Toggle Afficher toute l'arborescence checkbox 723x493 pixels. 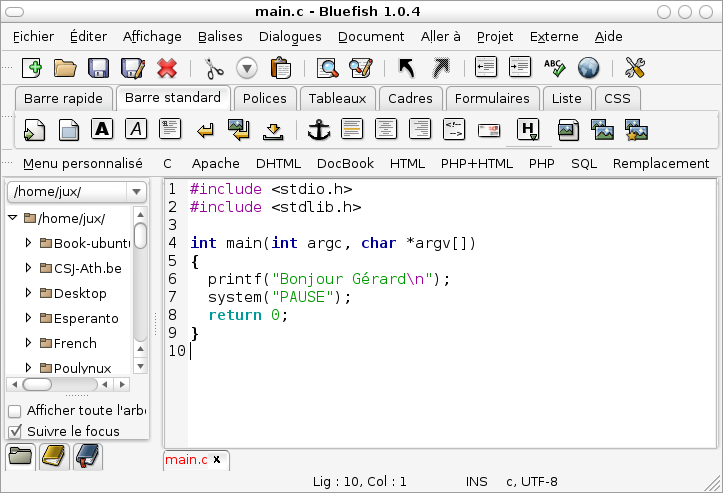(15, 411)
